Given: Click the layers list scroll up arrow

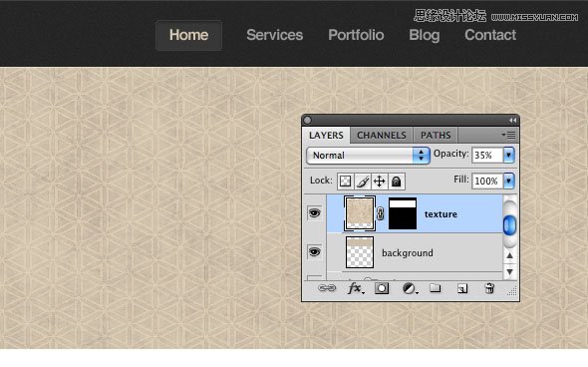Looking at the screenshot, I should 509,255.
